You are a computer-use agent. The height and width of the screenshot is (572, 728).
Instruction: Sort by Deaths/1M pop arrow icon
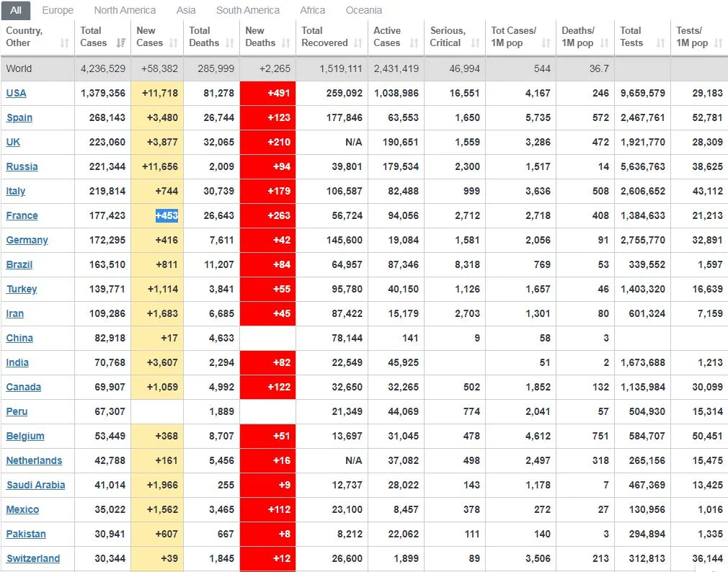(605, 43)
